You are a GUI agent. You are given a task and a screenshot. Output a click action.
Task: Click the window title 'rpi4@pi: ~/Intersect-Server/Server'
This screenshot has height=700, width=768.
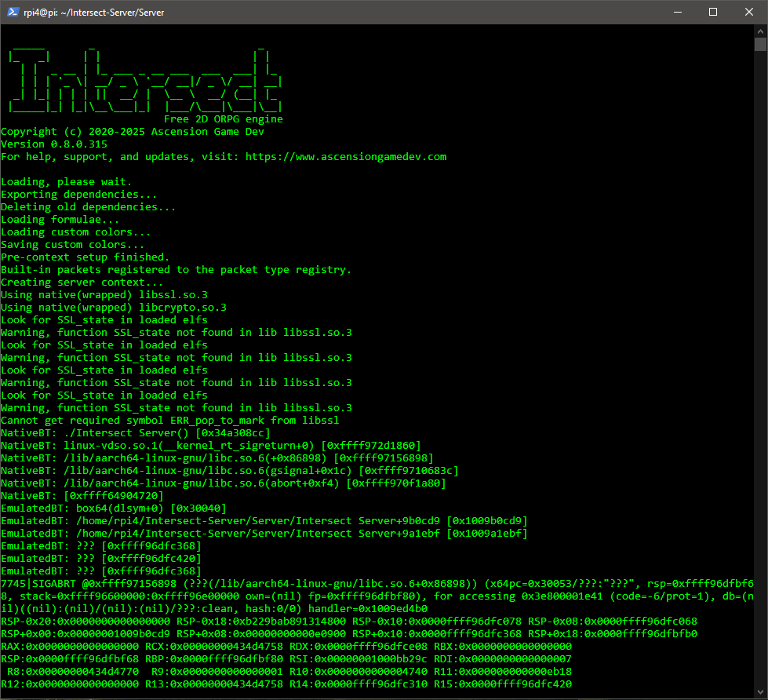click(104, 12)
